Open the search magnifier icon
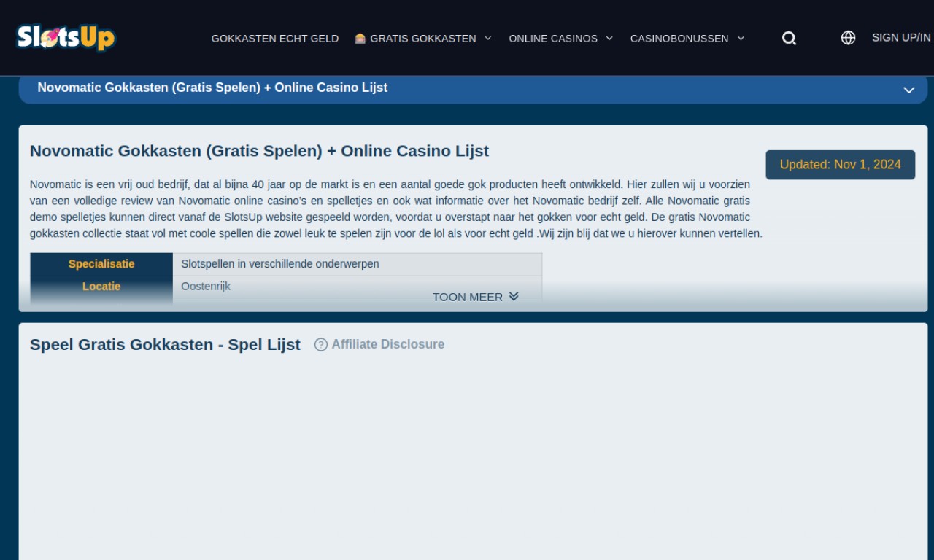The width and height of the screenshot is (934, 560). [x=789, y=38]
